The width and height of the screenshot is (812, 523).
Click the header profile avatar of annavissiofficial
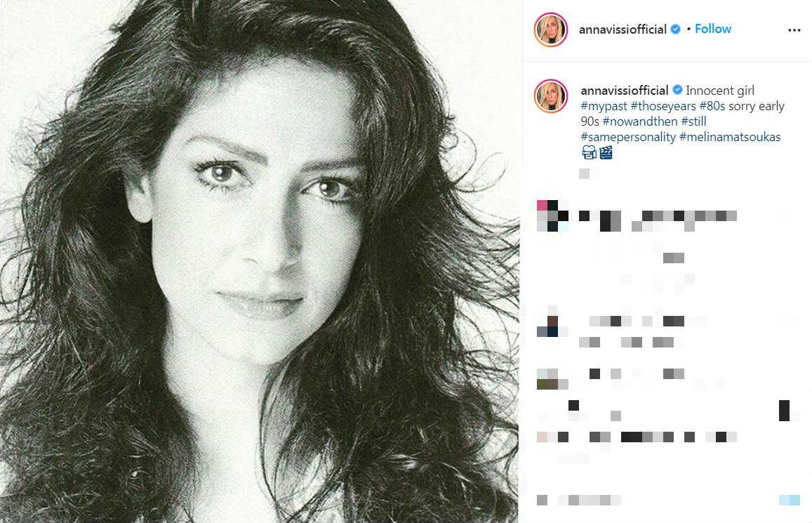(551, 29)
